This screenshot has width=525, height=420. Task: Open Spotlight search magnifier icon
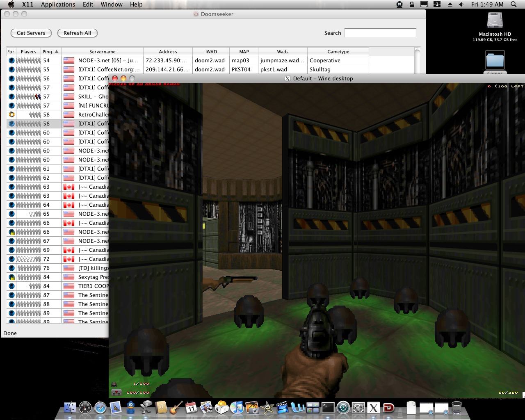click(514, 5)
